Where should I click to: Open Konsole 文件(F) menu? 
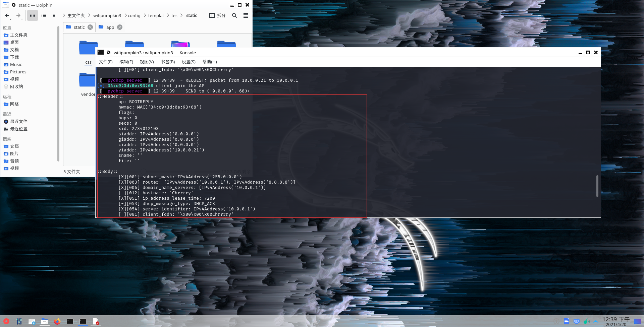(x=106, y=62)
